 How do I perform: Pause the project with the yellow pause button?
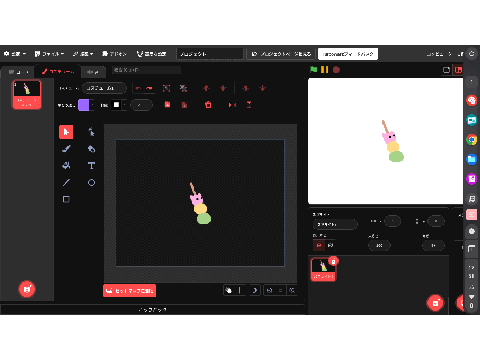tap(324, 70)
